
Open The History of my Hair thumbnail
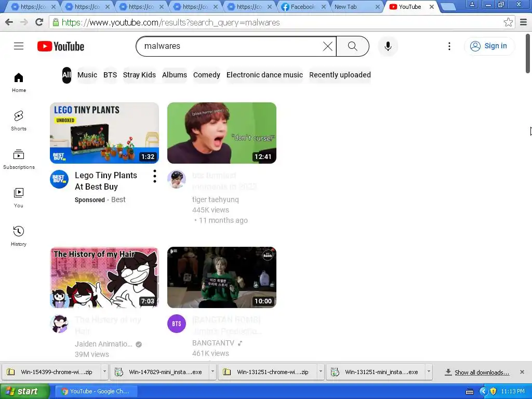click(104, 277)
